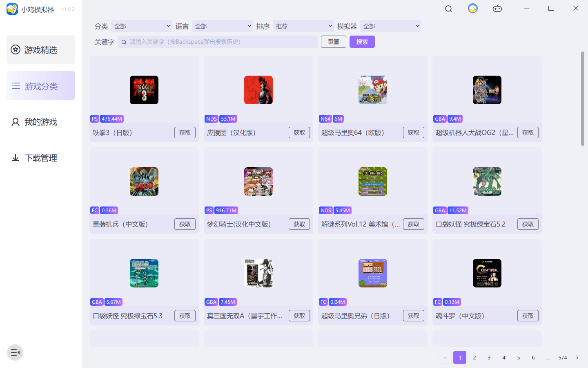Expand the 排序 sort order dropdown

coord(303,26)
